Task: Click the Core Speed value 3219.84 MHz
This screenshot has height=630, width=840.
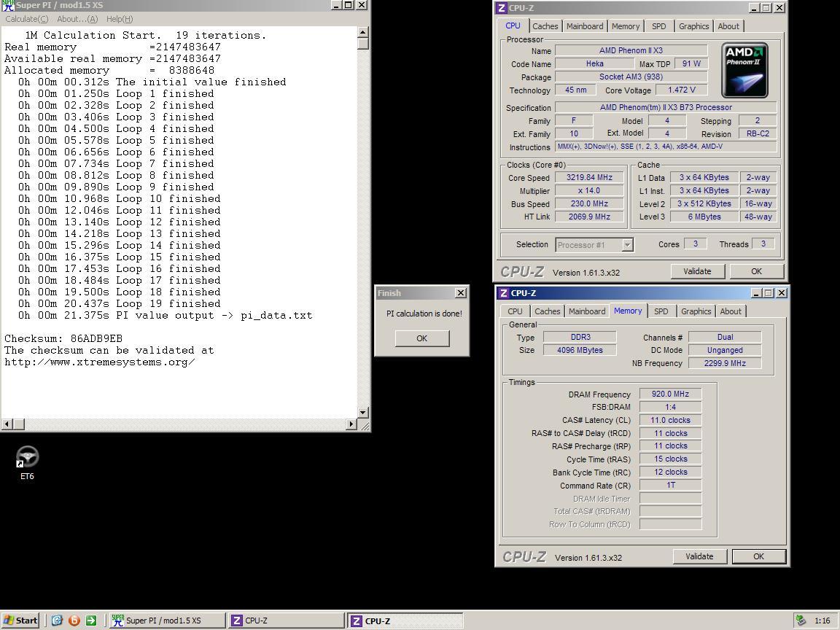Action: click(x=588, y=177)
